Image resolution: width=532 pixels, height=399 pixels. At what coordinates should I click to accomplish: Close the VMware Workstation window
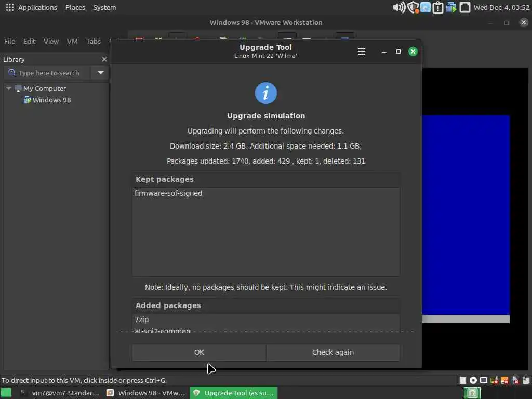coord(524,22)
